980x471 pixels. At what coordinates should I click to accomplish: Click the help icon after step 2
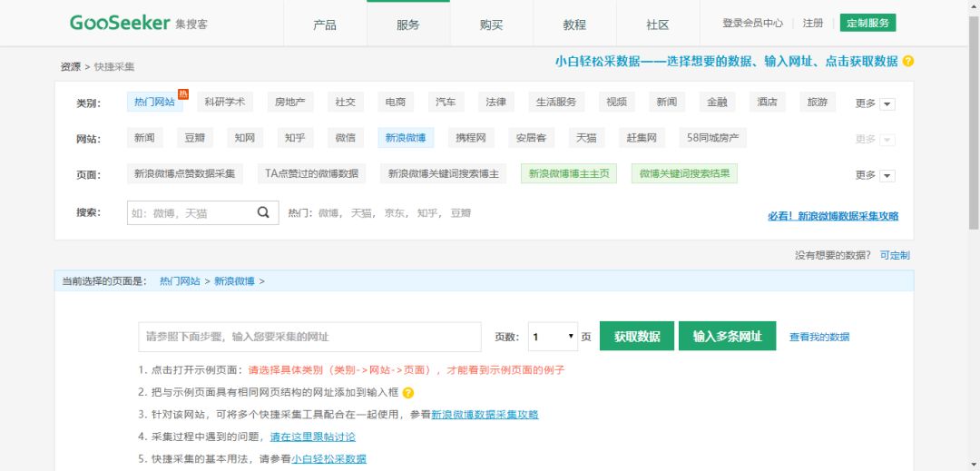click(408, 393)
